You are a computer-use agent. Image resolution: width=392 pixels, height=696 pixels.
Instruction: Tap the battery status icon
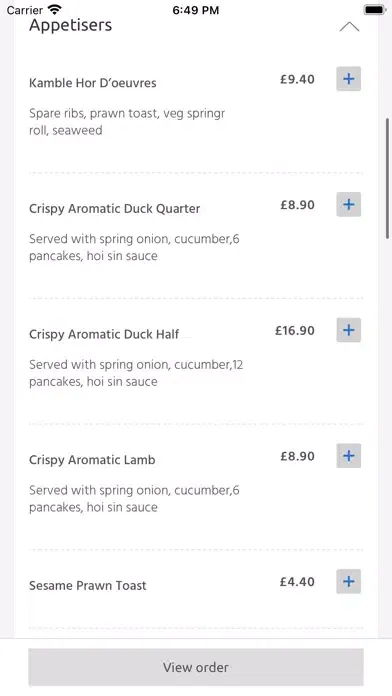tap(375, 10)
